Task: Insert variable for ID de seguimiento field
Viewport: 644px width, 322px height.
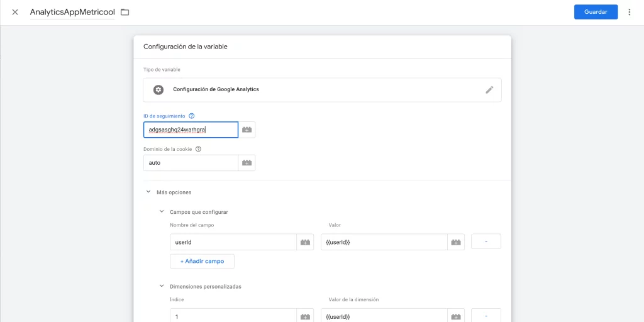Action: tap(247, 130)
